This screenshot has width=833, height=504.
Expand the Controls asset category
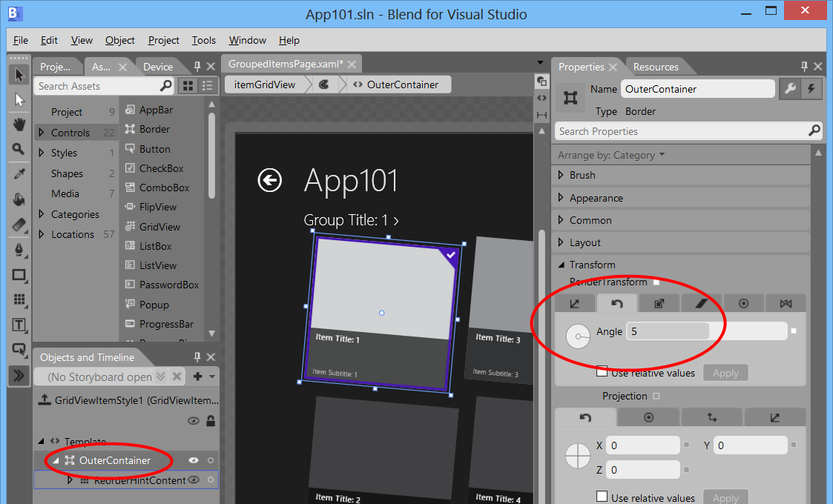[42, 132]
